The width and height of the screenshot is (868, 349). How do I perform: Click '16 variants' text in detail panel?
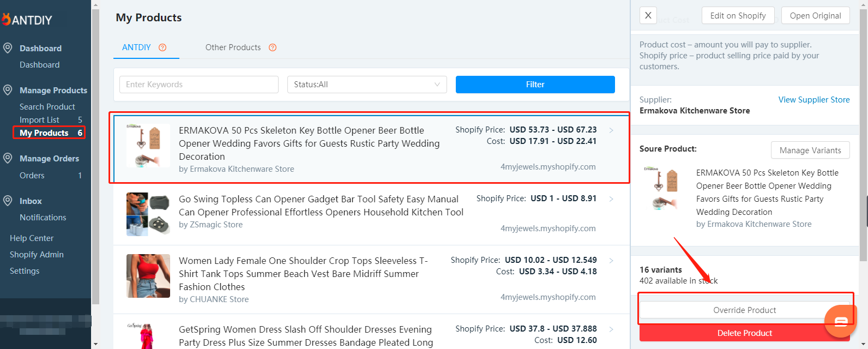point(661,270)
